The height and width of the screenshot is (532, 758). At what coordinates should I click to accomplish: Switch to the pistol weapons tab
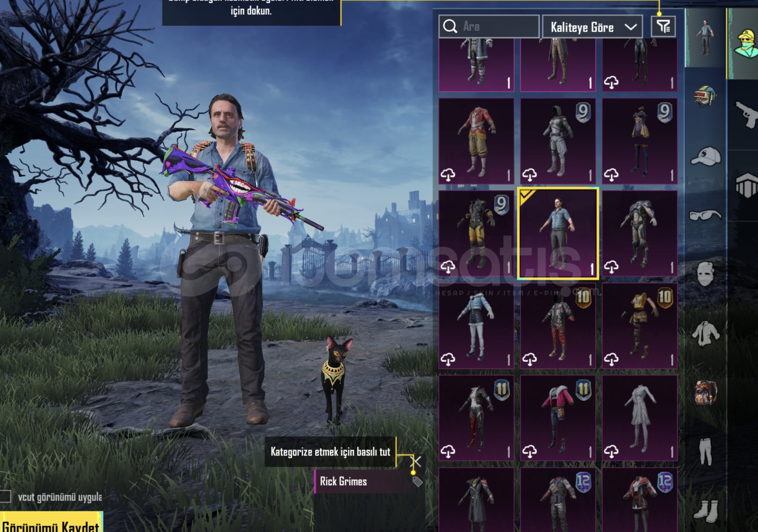[x=746, y=114]
